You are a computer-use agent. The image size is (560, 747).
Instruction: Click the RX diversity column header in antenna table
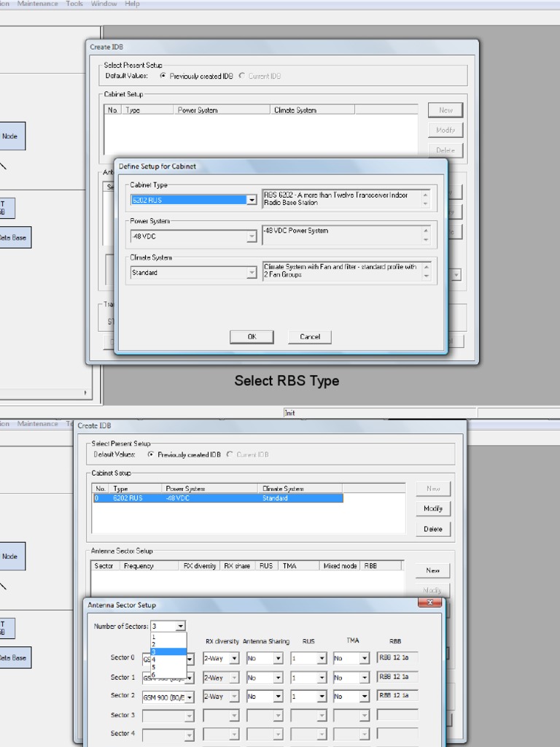click(x=200, y=566)
